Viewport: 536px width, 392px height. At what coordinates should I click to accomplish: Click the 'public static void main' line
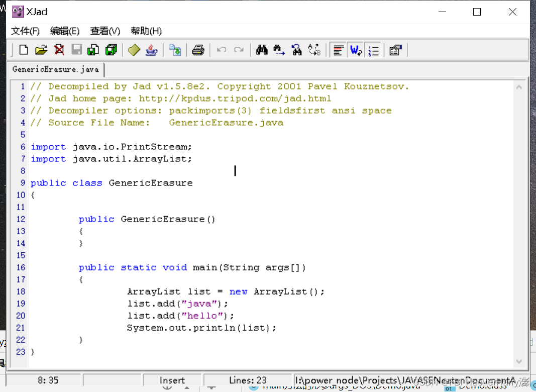pyautogui.click(x=192, y=267)
